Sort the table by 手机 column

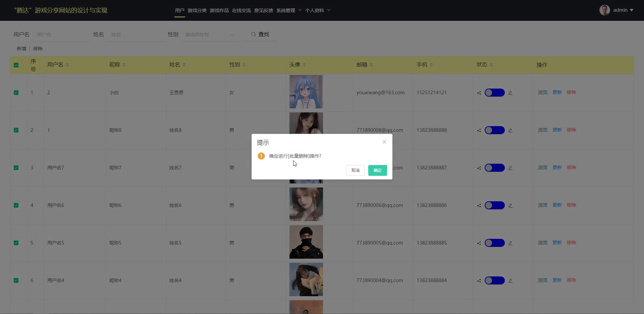pos(431,65)
